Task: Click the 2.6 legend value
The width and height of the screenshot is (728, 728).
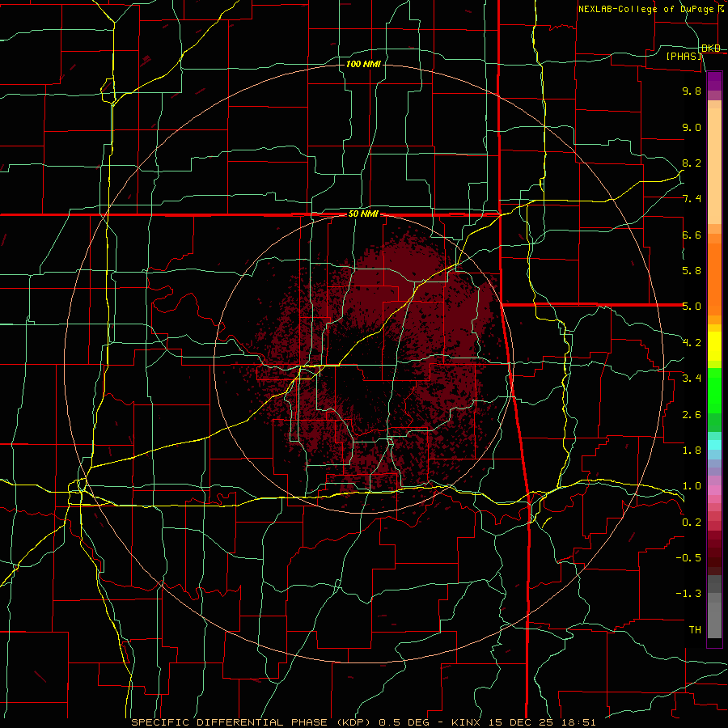Action: click(x=692, y=415)
